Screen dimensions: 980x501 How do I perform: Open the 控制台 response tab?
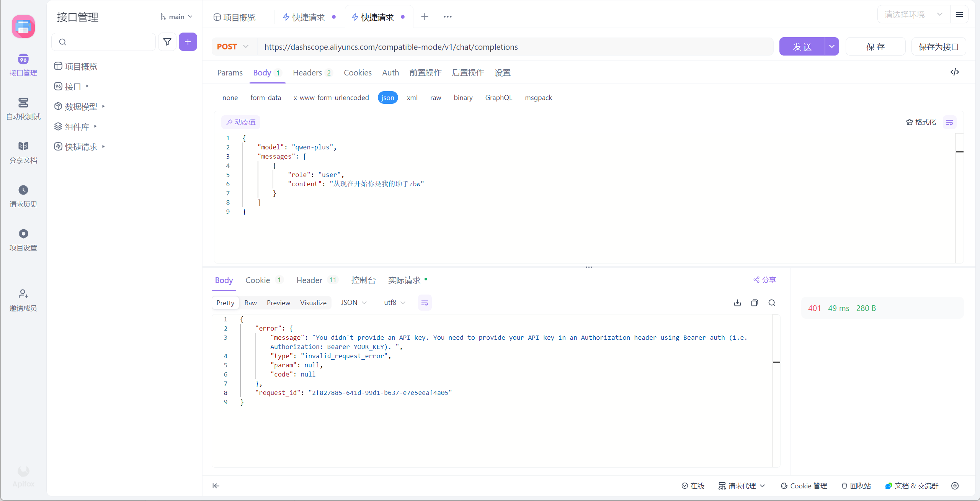[363, 280]
